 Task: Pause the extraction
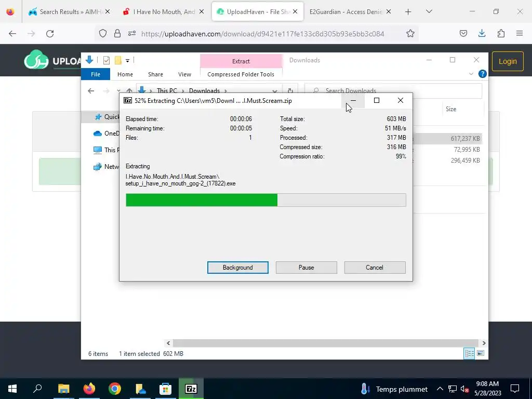coord(306,268)
